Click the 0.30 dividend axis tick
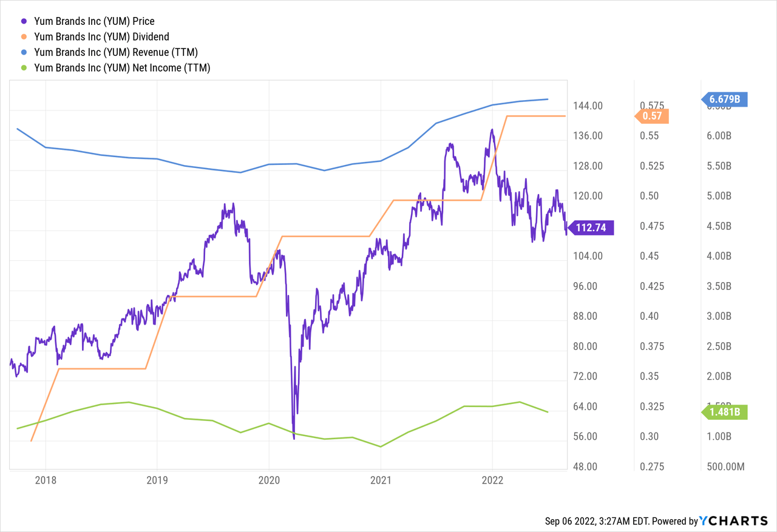The height and width of the screenshot is (532, 777). (x=650, y=436)
